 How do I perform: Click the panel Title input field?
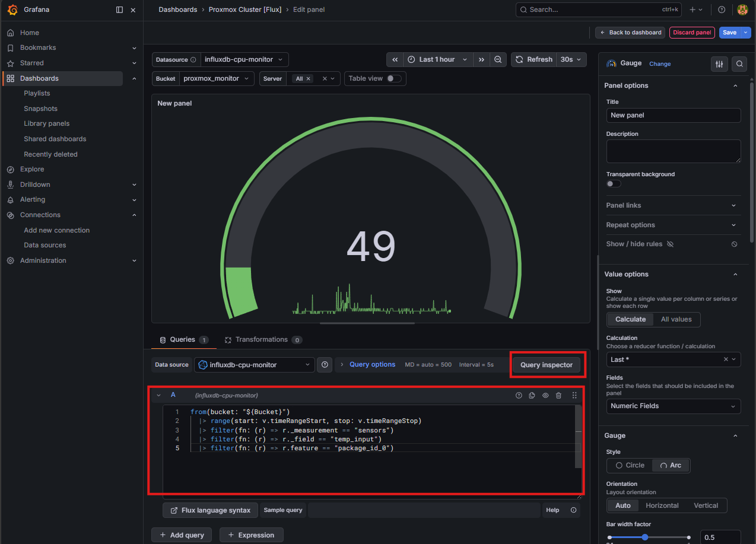pos(674,115)
